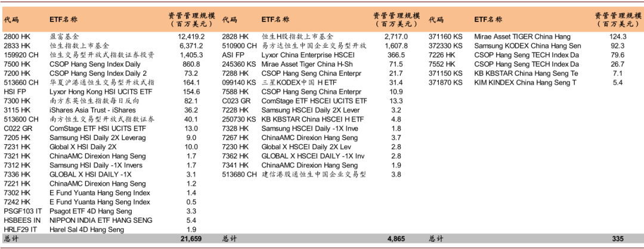Click Global X HSI Daily 2X
Viewport: 644px width, 249px height.
click(83, 147)
